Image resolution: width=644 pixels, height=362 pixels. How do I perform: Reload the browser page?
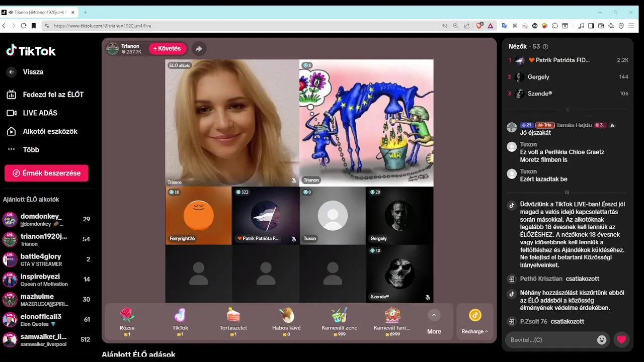click(23, 26)
